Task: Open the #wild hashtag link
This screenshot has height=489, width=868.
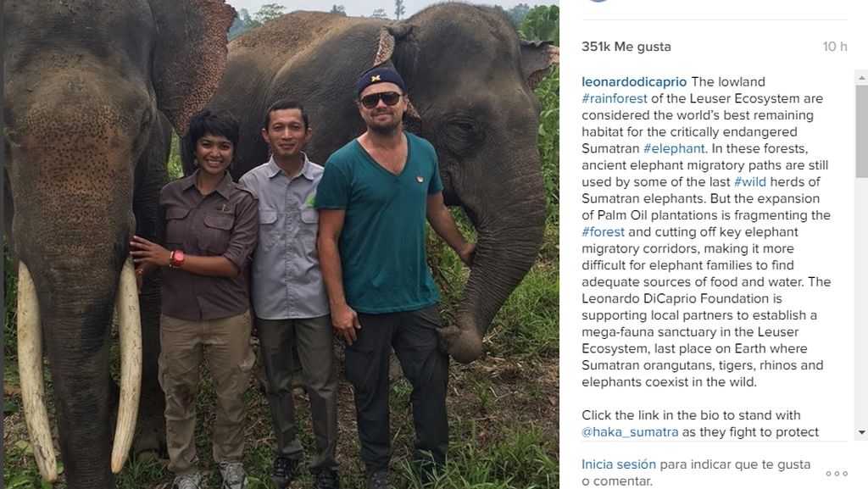Action: [x=749, y=181]
